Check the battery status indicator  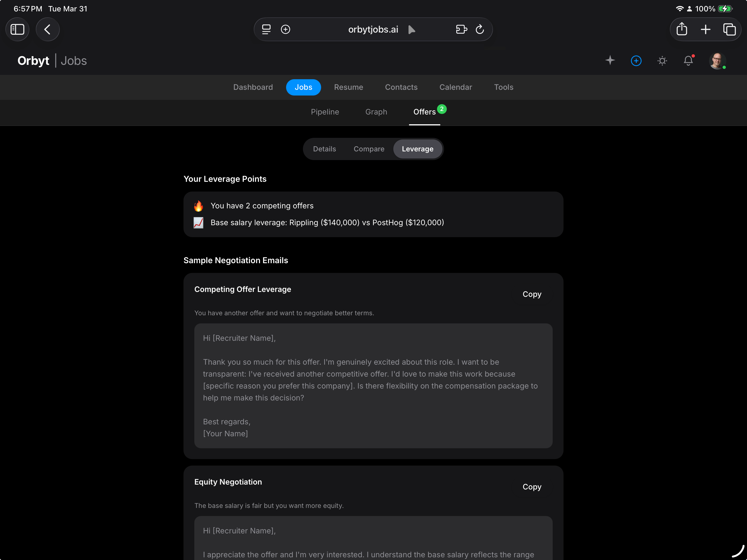pos(725,9)
